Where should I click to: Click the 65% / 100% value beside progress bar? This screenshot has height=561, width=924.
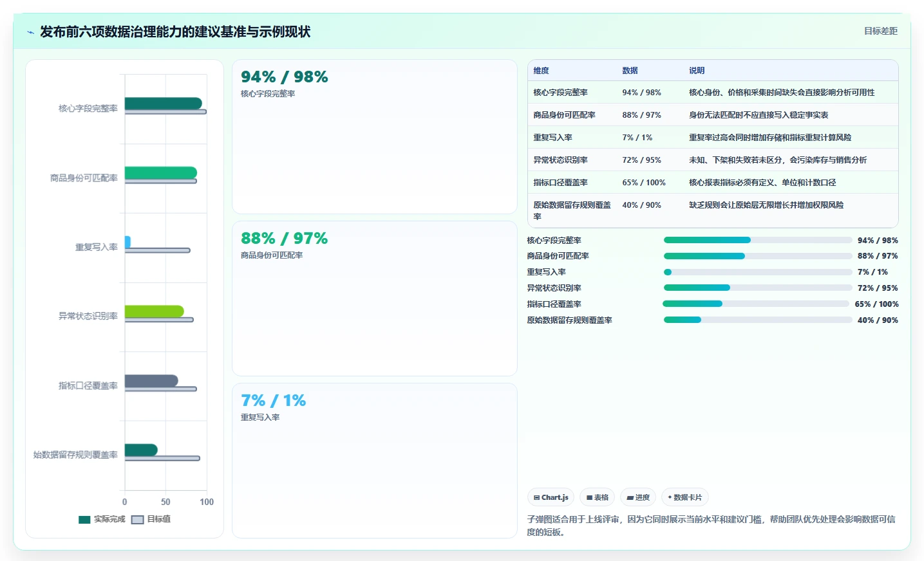coord(876,304)
